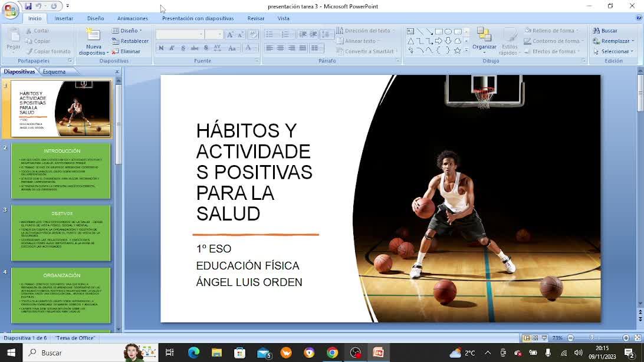Pick the right arrow shape in Dibujo
The height and width of the screenshot is (362, 644).
[438, 41]
